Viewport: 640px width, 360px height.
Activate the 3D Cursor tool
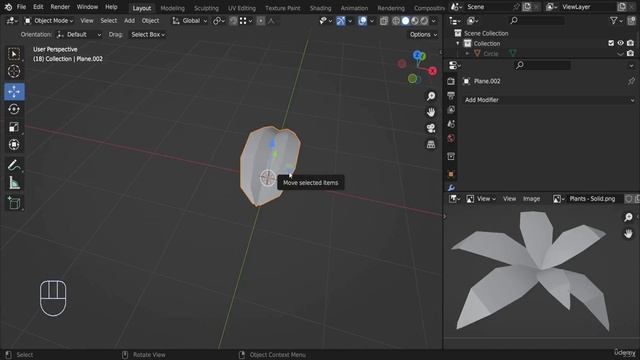[14, 71]
